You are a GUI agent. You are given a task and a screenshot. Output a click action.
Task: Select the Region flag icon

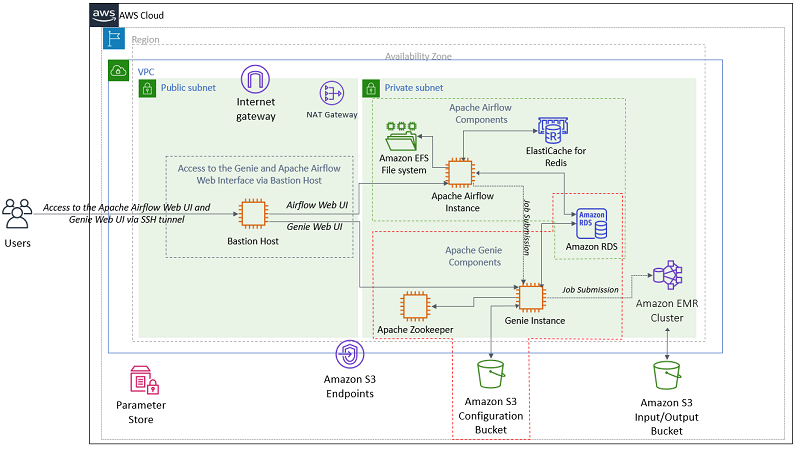click(114, 39)
